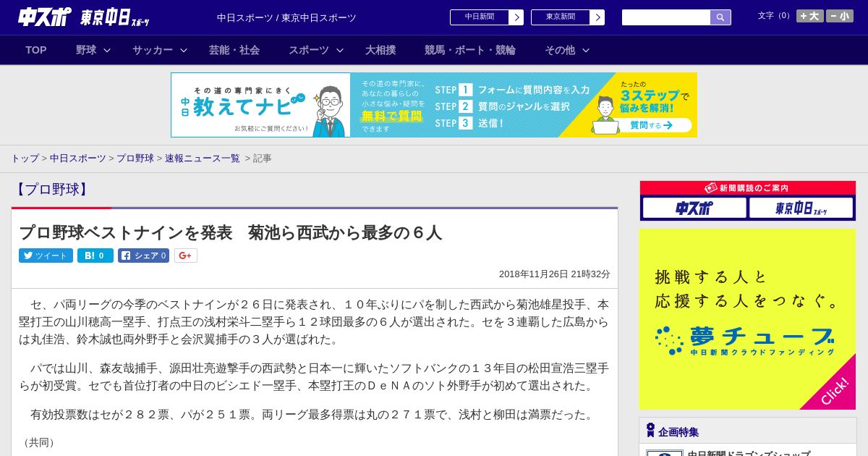Click the 文字（0） label in header
Viewport: 868px width, 456px height.
(x=775, y=16)
